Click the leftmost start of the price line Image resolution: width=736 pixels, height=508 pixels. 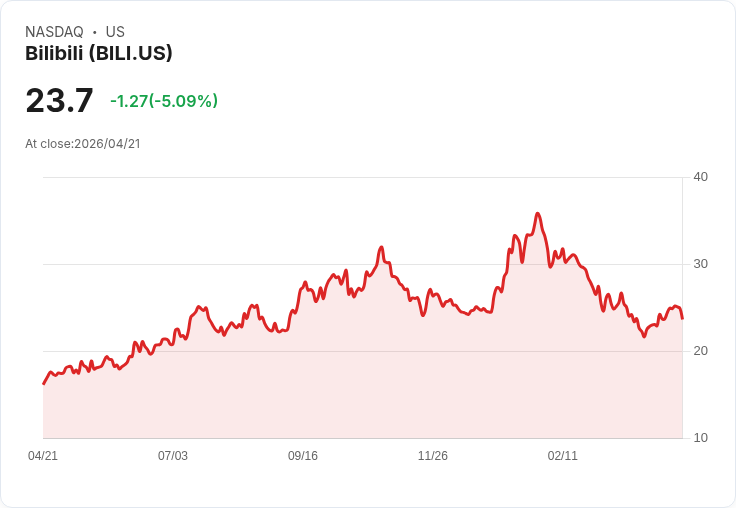click(x=43, y=384)
